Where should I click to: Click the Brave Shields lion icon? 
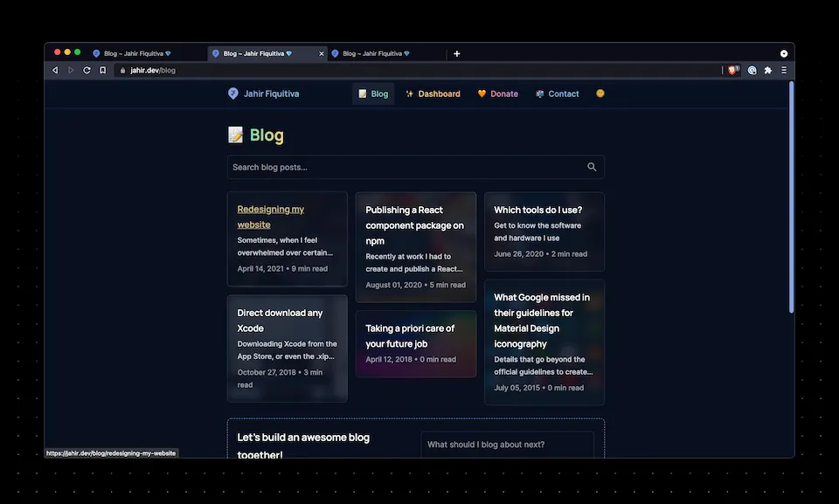732,70
